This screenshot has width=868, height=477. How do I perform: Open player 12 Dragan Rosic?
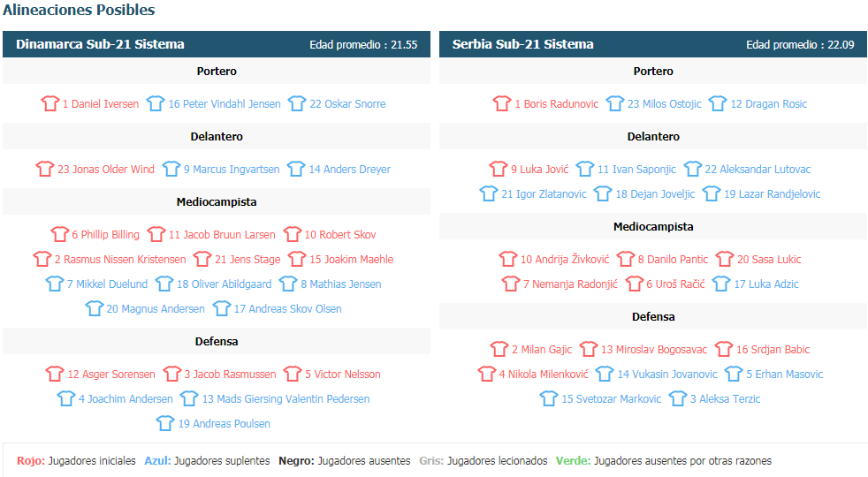(769, 104)
